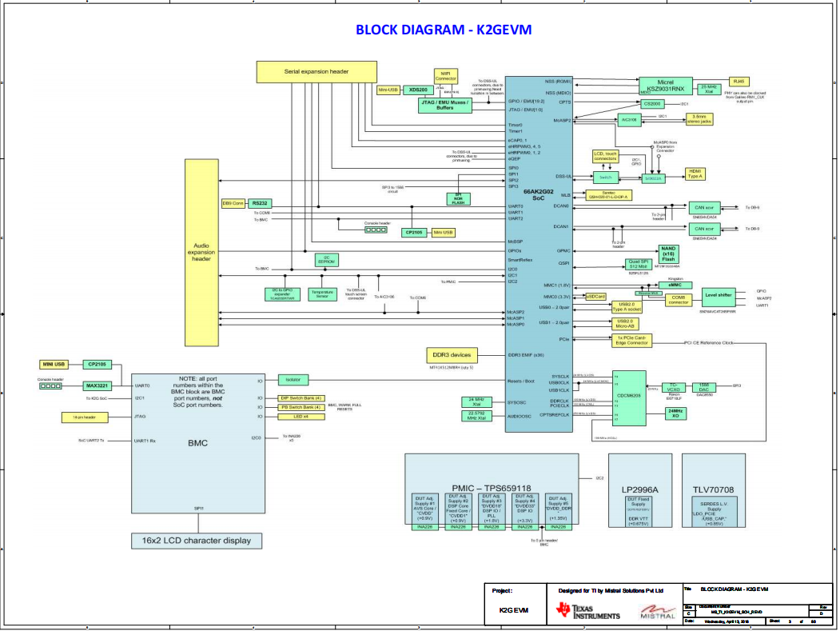Image resolution: width=840 pixels, height=631 pixels.
Task: Click the PMIC – TPS659118 label
Action: (492, 489)
